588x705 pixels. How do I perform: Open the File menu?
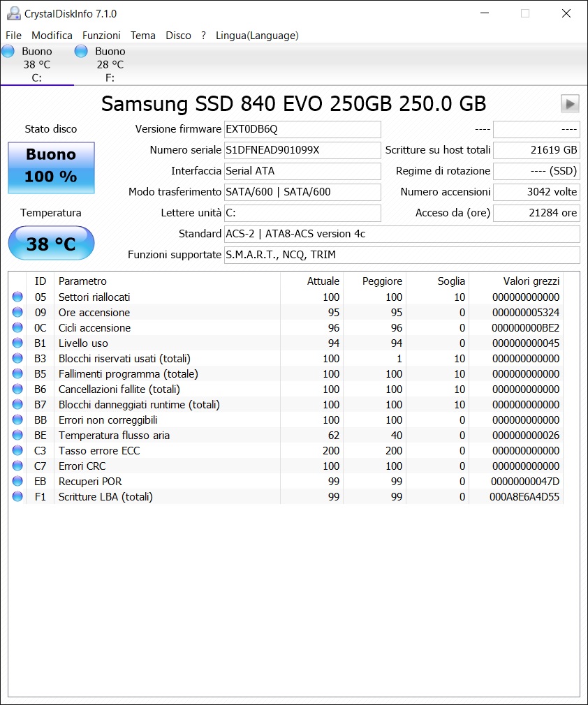coord(13,36)
